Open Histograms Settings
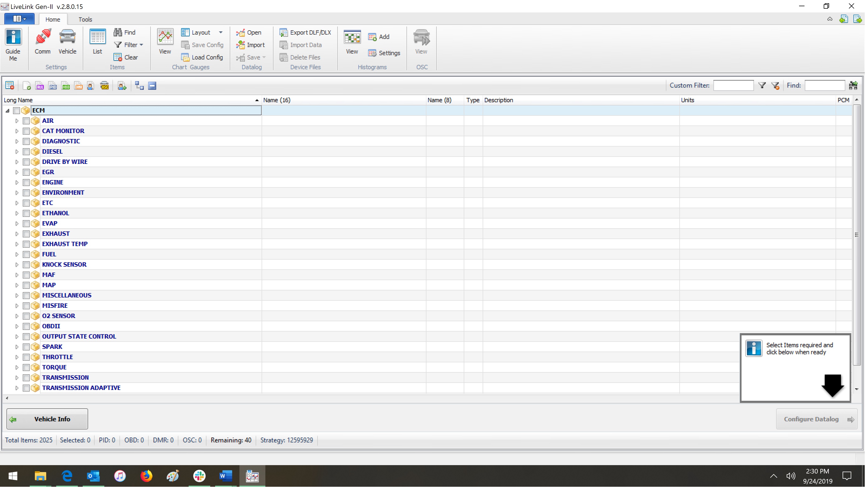Screen dimensions: 868x490 pos(385,53)
